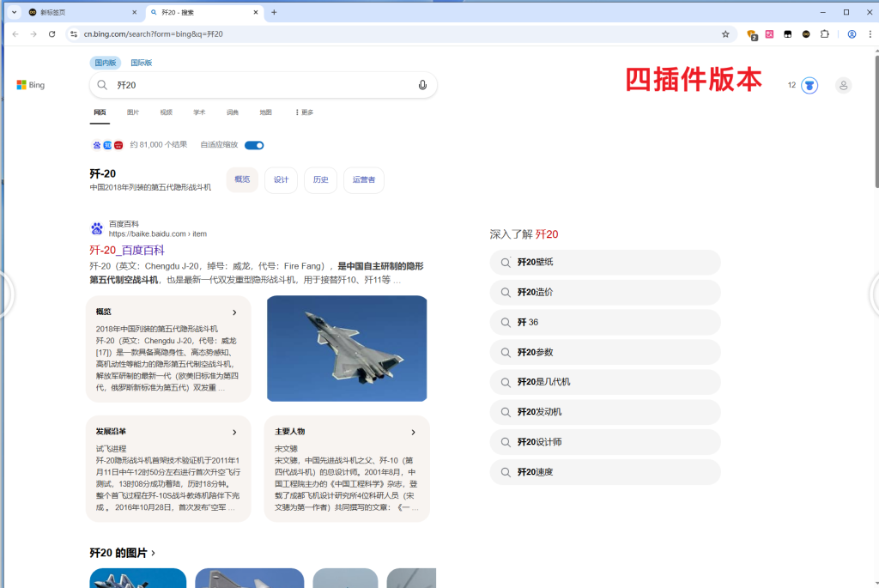Viewport: 879px width, 588px height.
Task: Click the first 歼20 image thumbnail
Action: pos(138,578)
